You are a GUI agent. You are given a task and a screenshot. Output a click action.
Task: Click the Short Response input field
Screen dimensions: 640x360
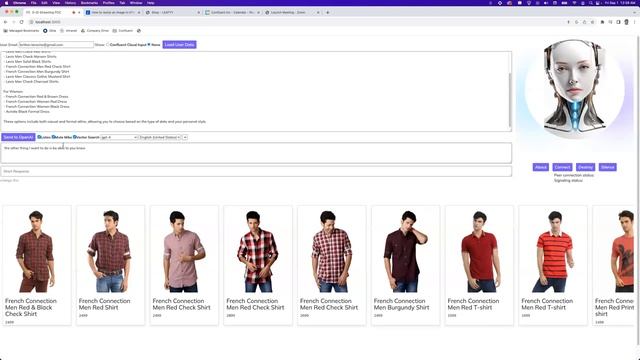pos(256,171)
